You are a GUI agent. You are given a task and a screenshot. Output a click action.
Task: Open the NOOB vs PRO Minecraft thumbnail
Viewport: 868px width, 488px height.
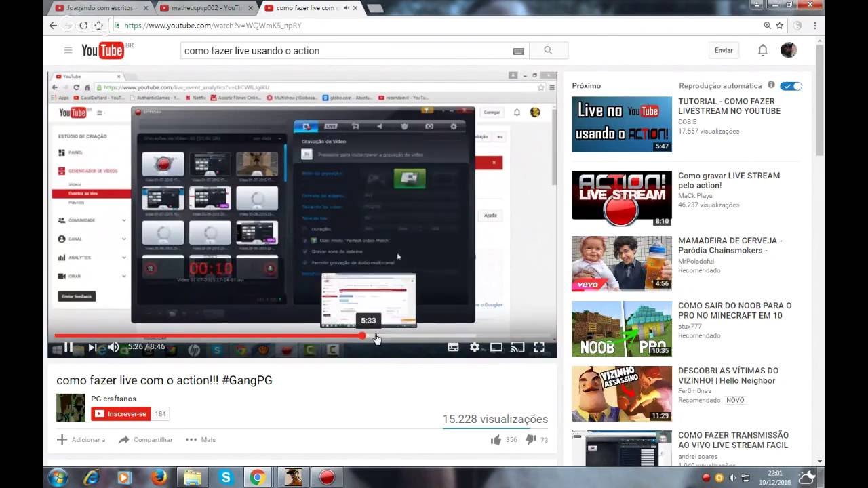click(622, 329)
